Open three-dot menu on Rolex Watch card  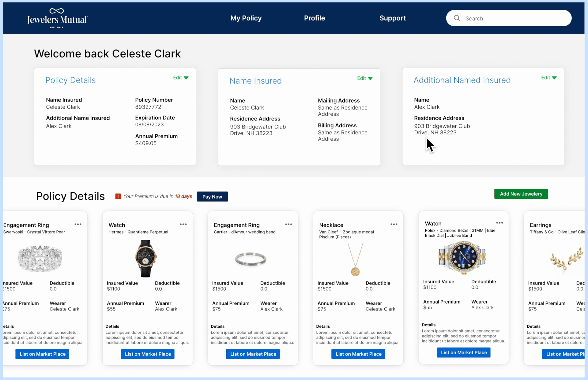(499, 223)
